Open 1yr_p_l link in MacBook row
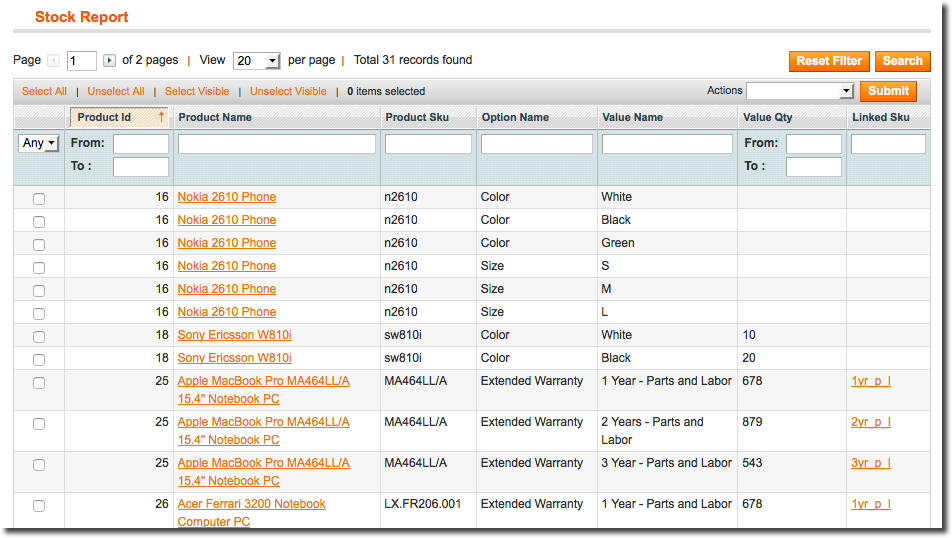 [x=871, y=381]
